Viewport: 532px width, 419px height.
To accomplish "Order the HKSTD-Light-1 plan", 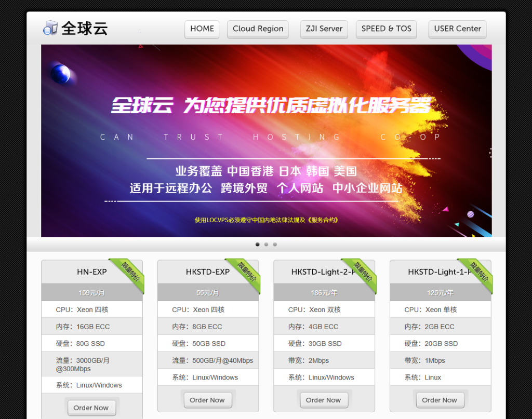I will point(440,400).
